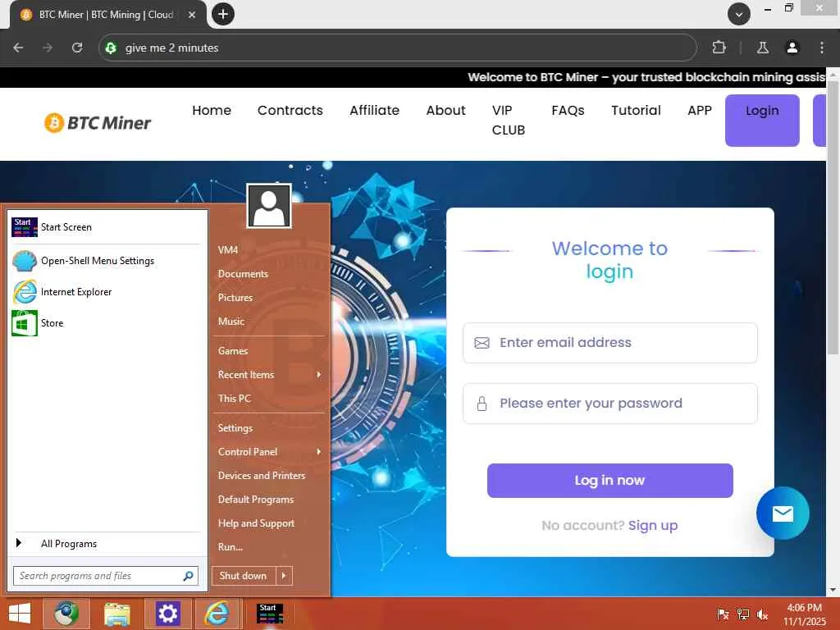Click the Log in now button
The height and width of the screenshot is (630, 840).
click(609, 481)
